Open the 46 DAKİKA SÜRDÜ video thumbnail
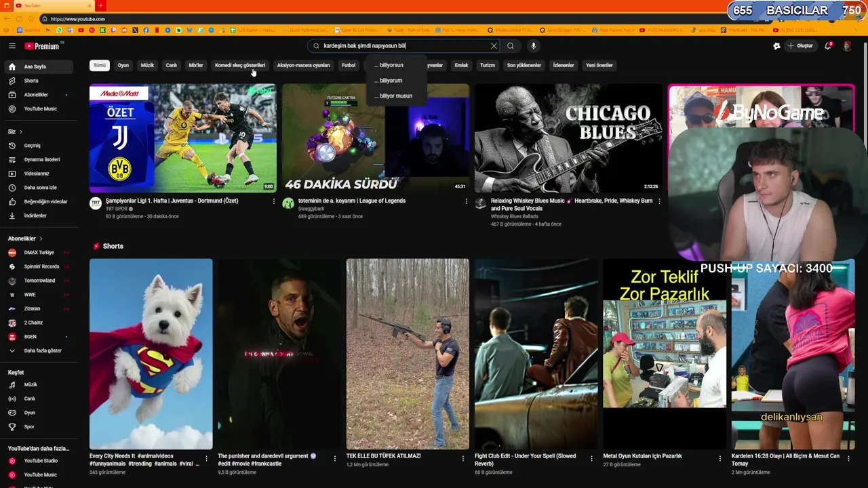 click(376, 138)
